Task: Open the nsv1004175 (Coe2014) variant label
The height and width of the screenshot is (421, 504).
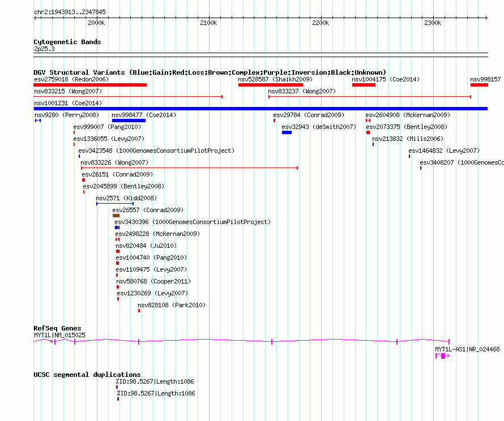Action: click(x=386, y=79)
